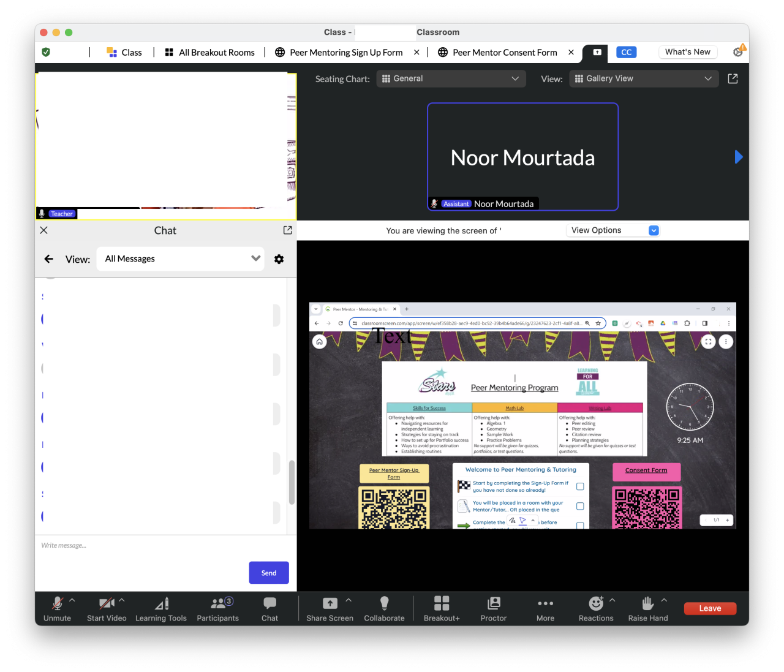Click the fullscreen icon on shared screen

click(x=709, y=342)
